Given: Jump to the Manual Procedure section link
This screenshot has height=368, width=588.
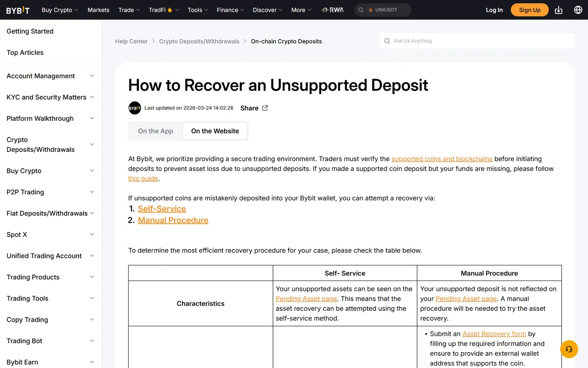Looking at the screenshot, I should click(x=173, y=220).
